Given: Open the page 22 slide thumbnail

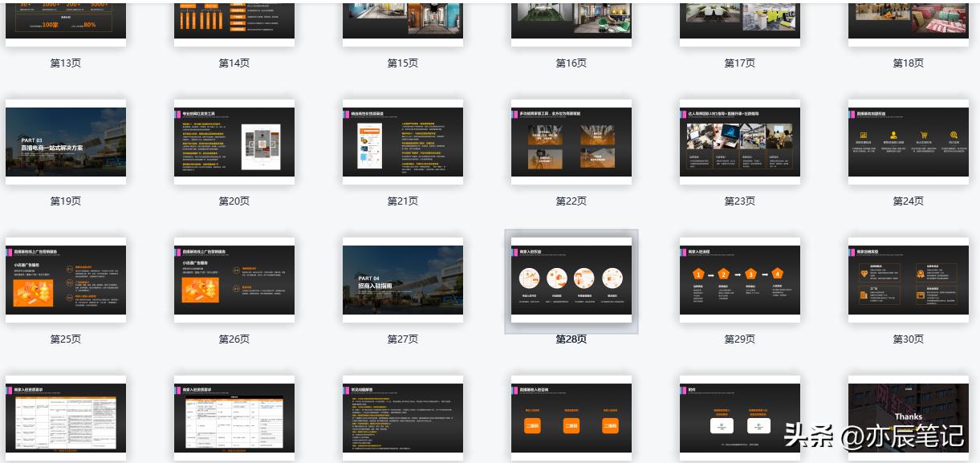Looking at the screenshot, I should pos(571,142).
